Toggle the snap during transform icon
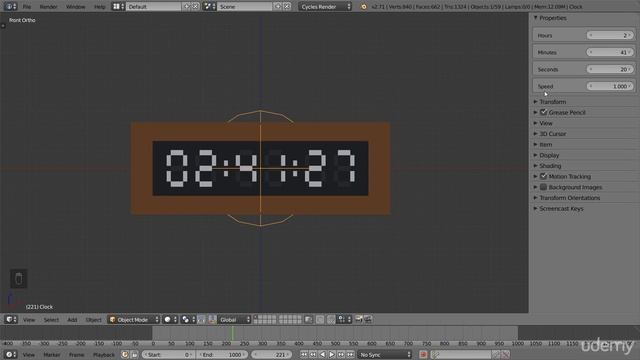 (x=331, y=320)
